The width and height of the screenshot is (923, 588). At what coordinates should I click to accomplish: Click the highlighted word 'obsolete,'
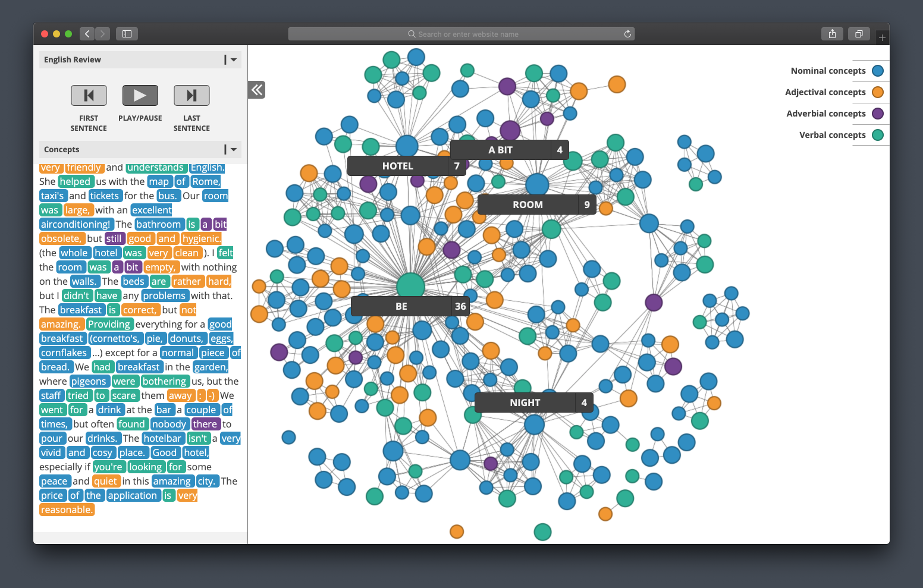click(x=61, y=238)
